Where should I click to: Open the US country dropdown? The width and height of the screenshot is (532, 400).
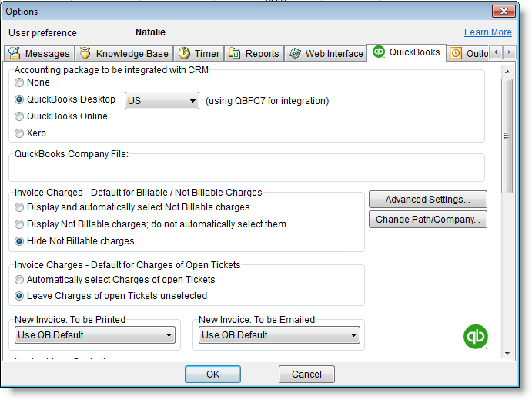162,101
